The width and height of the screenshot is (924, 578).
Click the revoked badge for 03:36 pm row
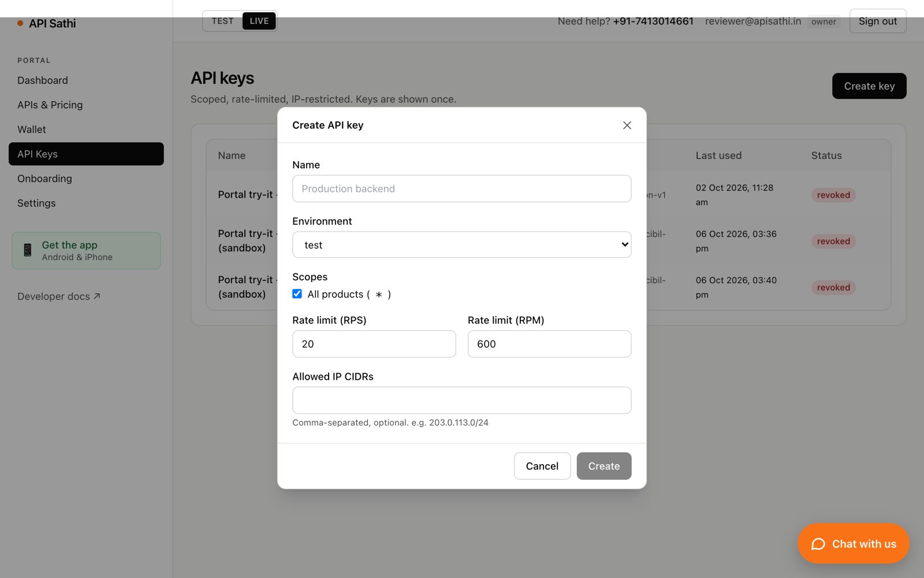833,241
